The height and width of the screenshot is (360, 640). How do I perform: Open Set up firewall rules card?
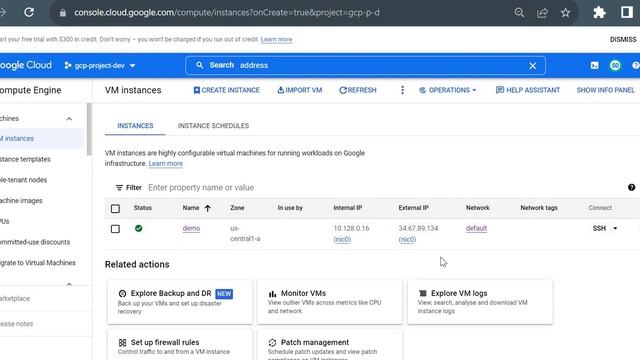point(180,345)
